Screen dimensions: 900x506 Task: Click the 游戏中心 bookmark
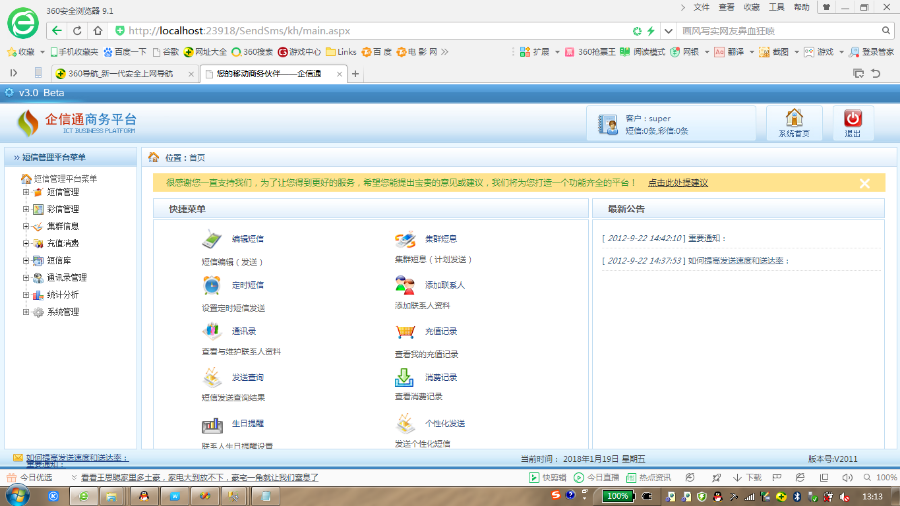[x=299, y=52]
